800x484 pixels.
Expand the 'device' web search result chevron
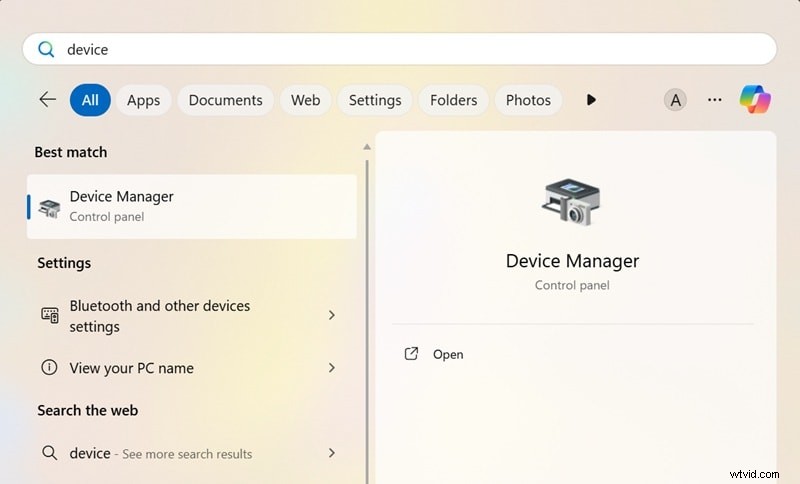click(332, 453)
